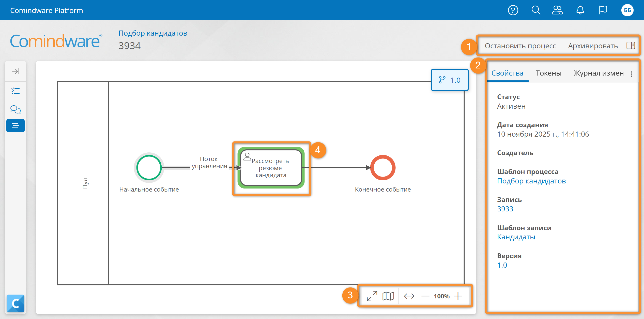The height and width of the screenshot is (319, 644).
Task: Switch to the Журнал изменений tab
Action: coord(599,73)
